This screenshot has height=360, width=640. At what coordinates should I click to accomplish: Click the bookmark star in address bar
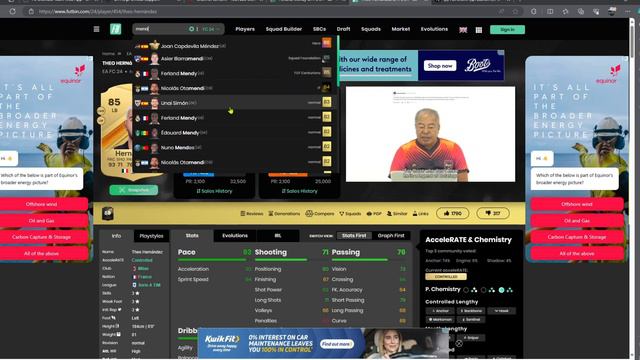tap(515, 11)
